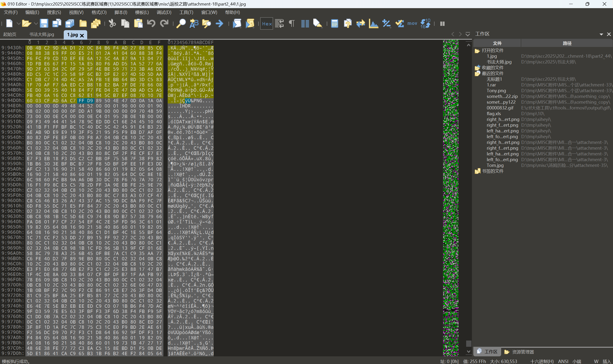Click the Close All stacked folders icon
The width and height of the screenshot is (613, 364).
[x=96, y=23]
